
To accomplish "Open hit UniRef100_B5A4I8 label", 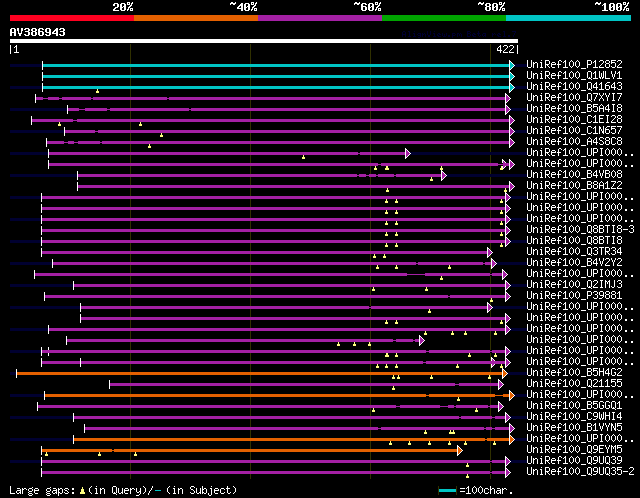I will [x=574, y=108].
